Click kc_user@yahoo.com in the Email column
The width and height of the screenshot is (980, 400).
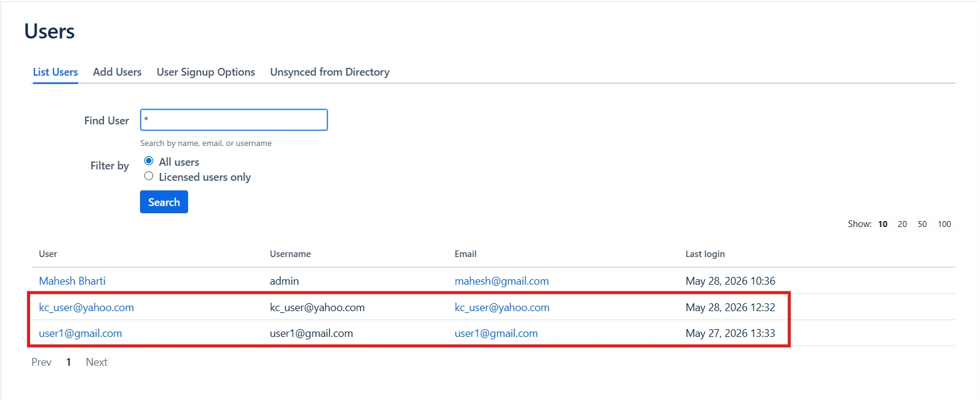502,308
